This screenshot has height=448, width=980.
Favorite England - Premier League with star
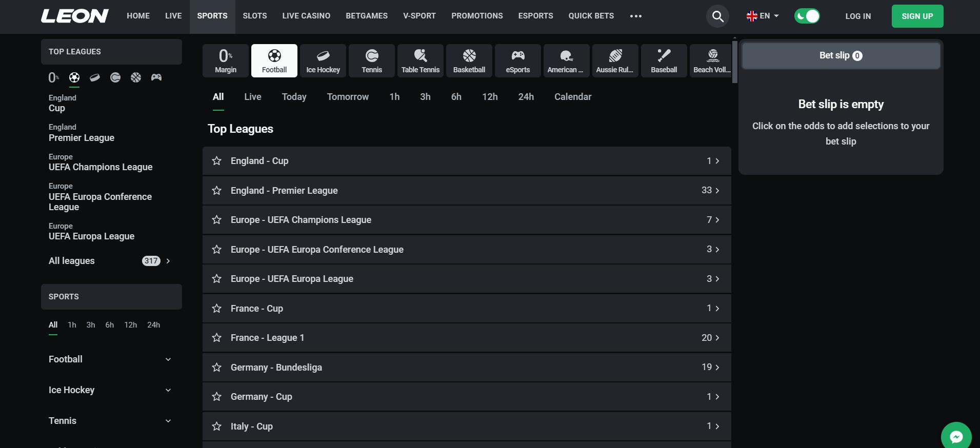[x=217, y=190]
